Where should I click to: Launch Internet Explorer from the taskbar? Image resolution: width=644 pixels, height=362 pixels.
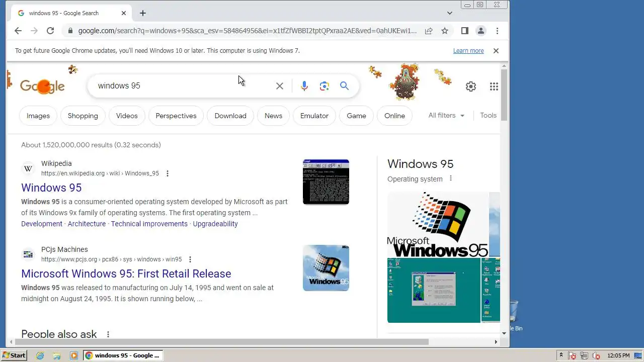tap(40, 355)
